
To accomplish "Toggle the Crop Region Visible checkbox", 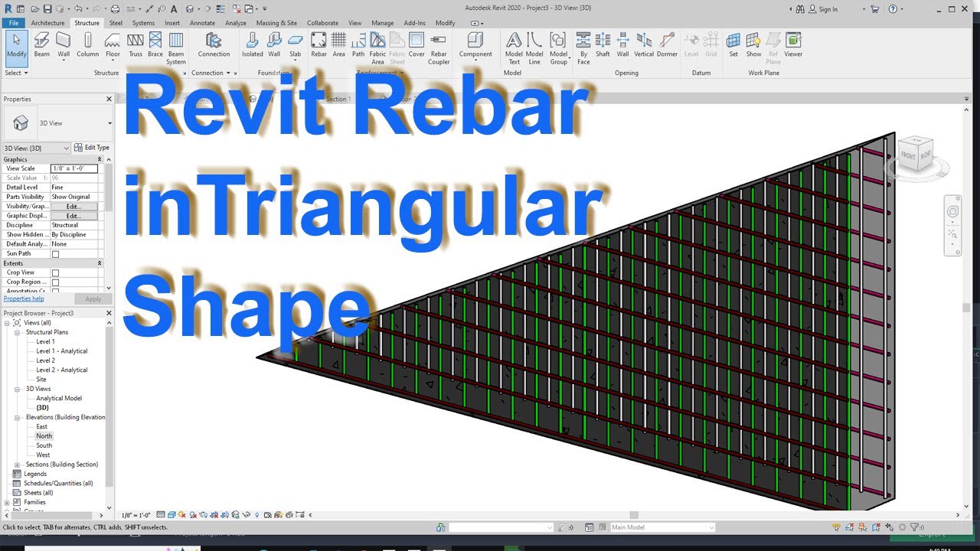I will 55,282.
